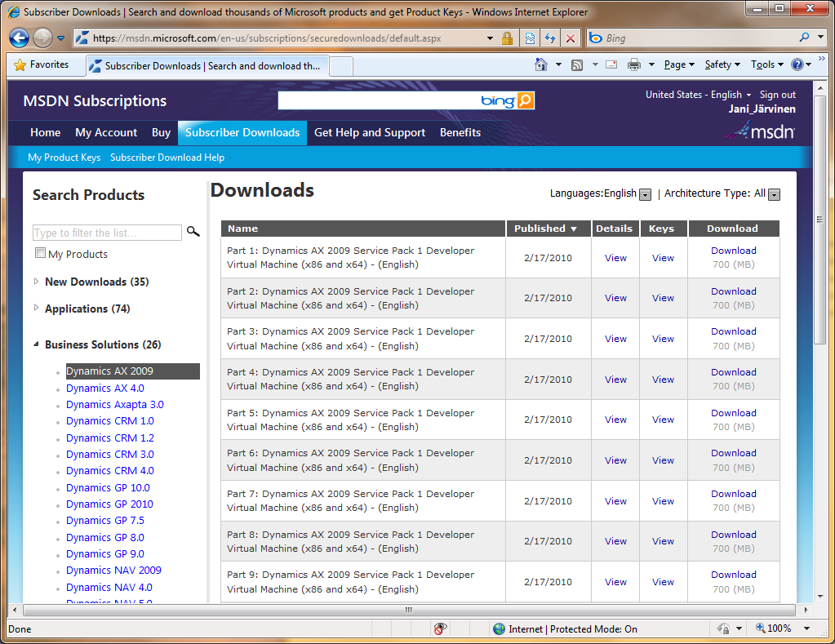Sort by the Published column header

click(549, 229)
